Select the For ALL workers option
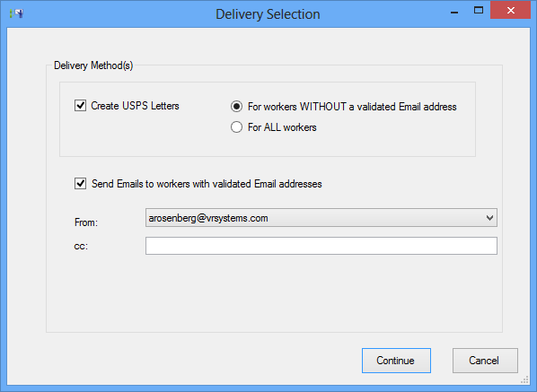 coord(236,127)
